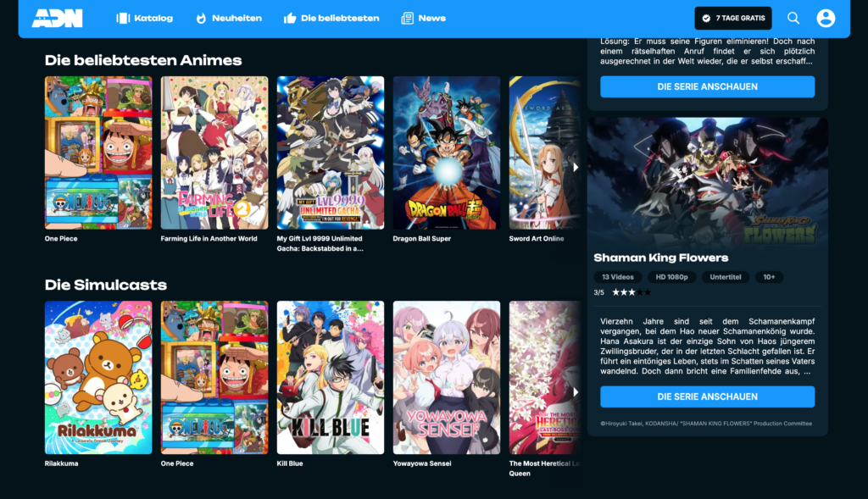Open Farming Life in Another World poster
Screen dimensions: 868x499
214,152
